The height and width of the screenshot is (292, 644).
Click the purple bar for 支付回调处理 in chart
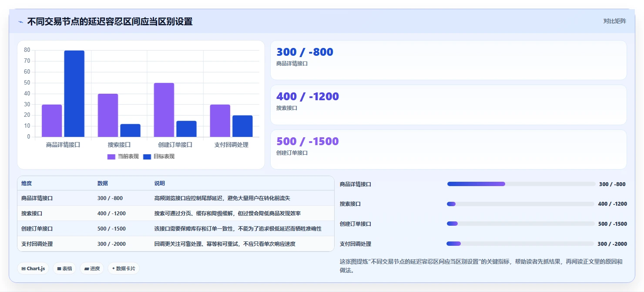(x=220, y=121)
